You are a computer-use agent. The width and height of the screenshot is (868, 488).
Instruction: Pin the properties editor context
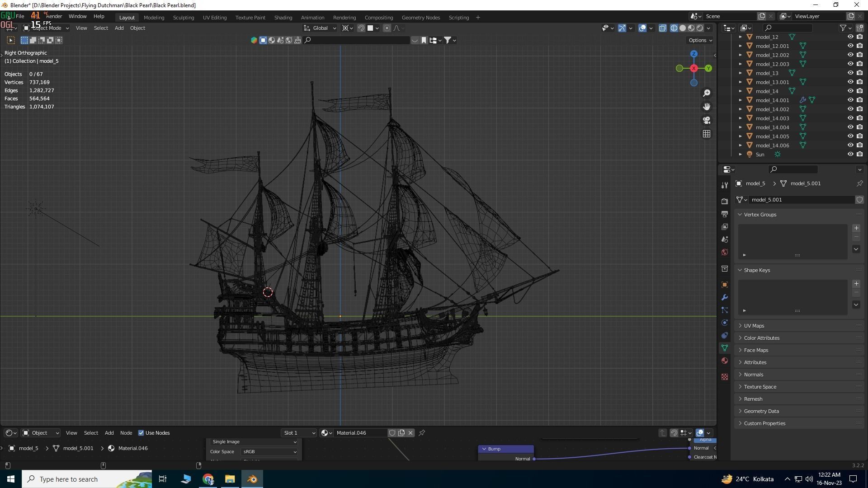point(859,183)
